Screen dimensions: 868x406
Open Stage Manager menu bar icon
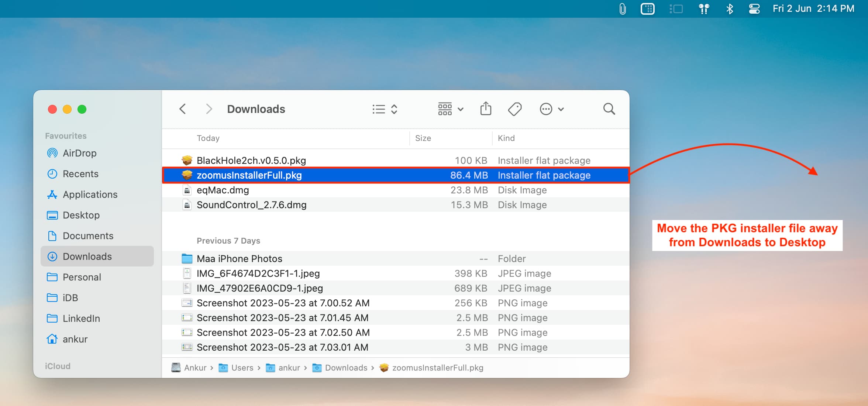676,8
